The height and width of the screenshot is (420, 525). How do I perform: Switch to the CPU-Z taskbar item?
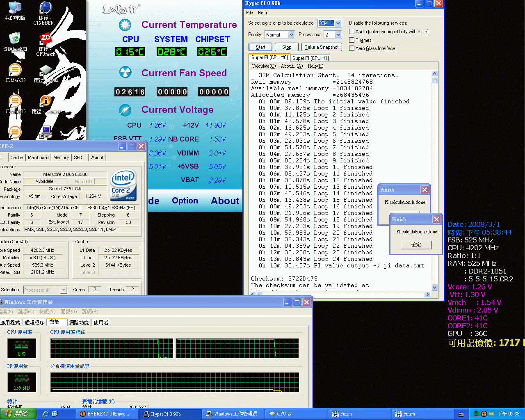pos(296,414)
